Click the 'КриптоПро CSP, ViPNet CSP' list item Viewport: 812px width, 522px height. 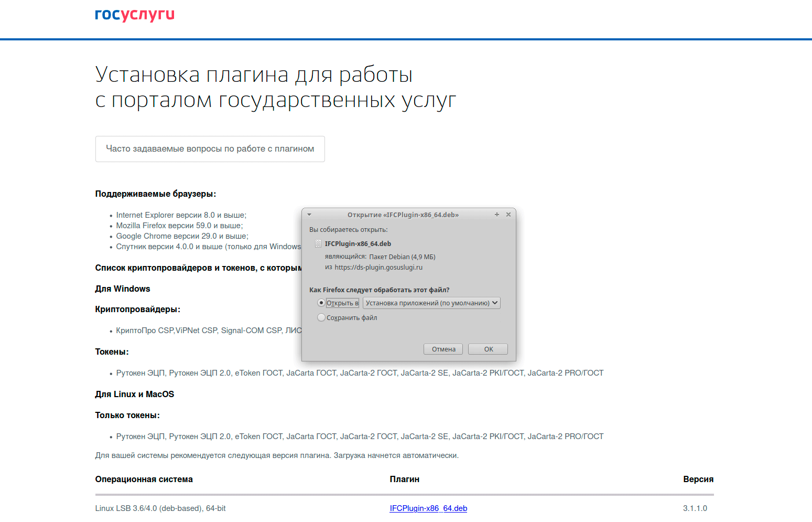tap(209, 331)
